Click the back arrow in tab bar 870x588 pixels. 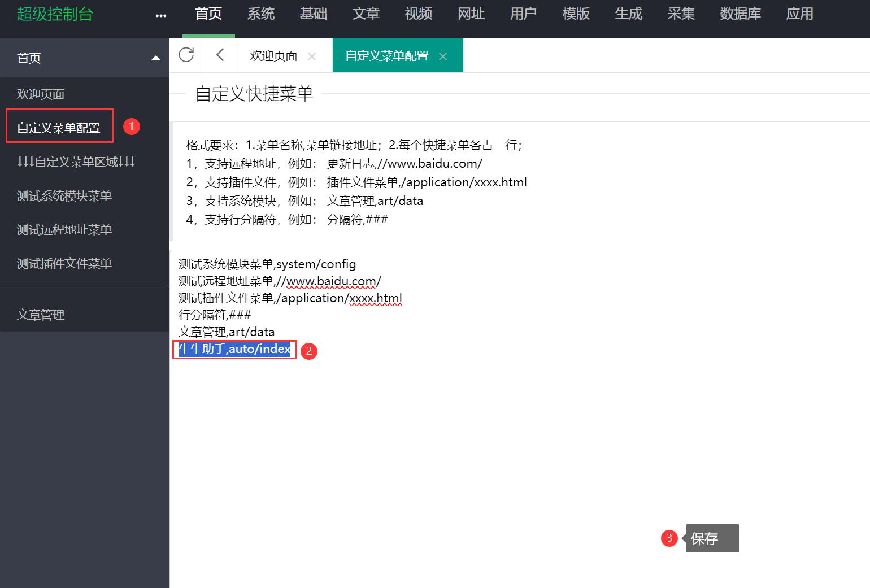[220, 55]
